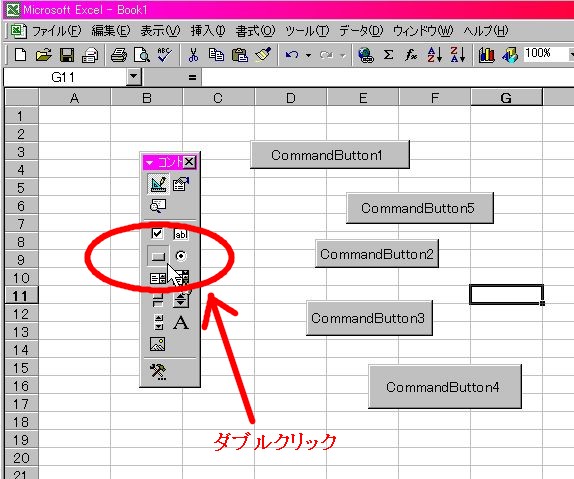Click the Sort Descending Z-A icon
Screen dimensions: 574x479
pos(458,55)
